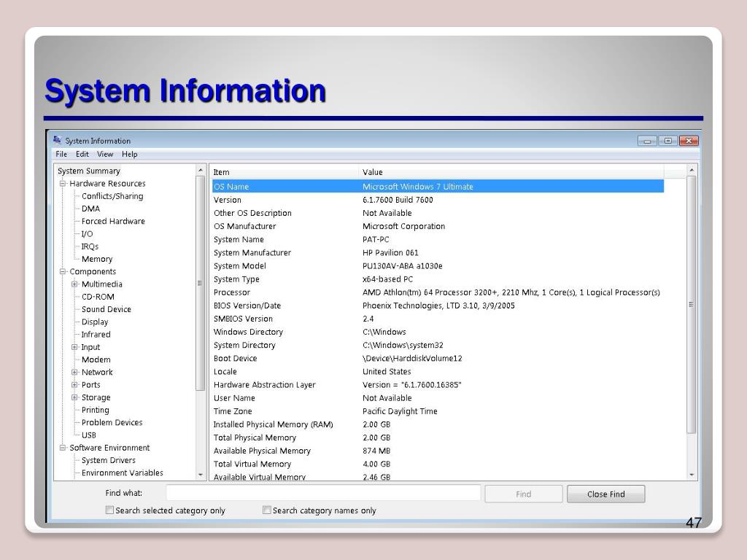Image resolution: width=747 pixels, height=560 pixels.
Task: Select Forced Hardware in the tree
Action: (x=113, y=221)
